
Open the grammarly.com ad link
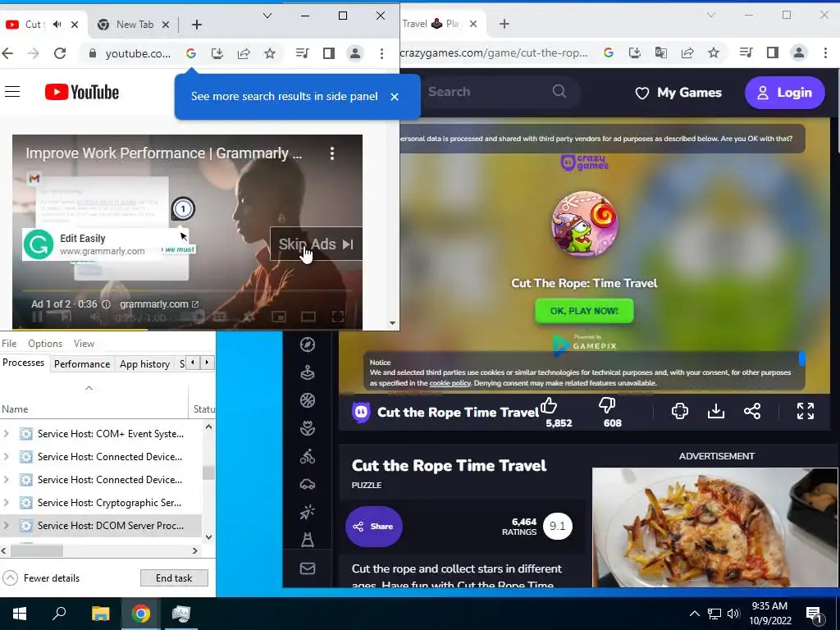click(159, 304)
